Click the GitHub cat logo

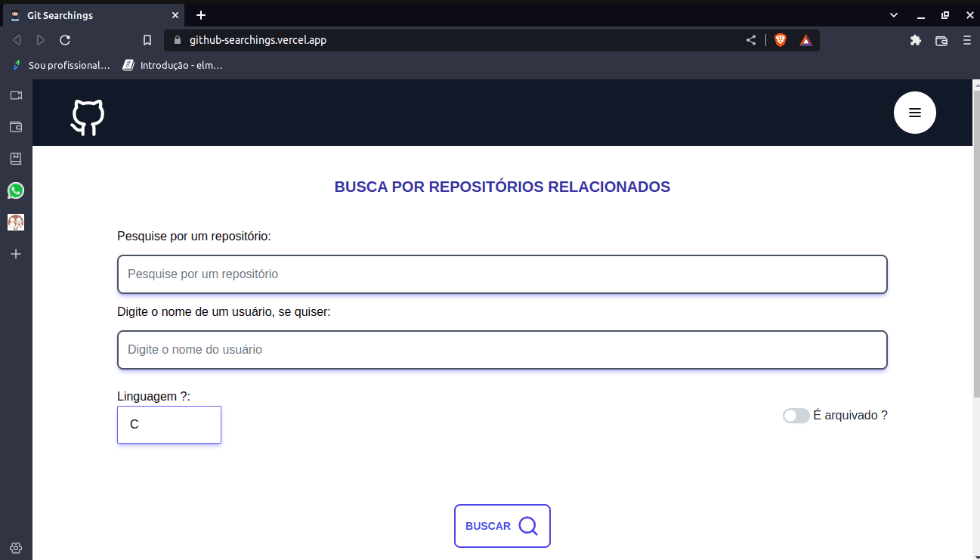pos(88,117)
